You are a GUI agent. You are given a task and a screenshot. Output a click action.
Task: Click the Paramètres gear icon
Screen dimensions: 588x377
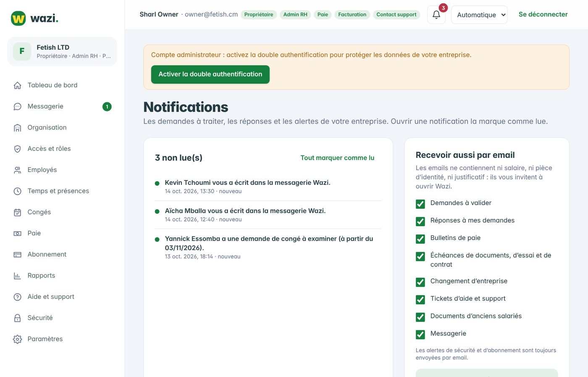click(x=17, y=339)
